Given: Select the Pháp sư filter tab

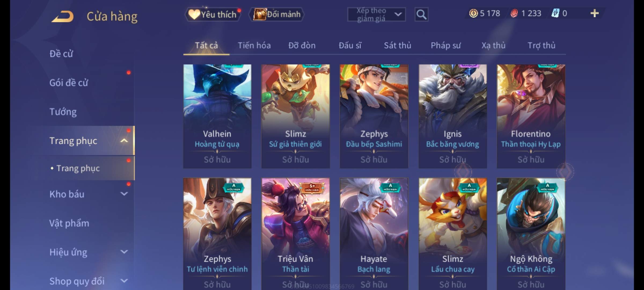Looking at the screenshot, I should pos(445,46).
